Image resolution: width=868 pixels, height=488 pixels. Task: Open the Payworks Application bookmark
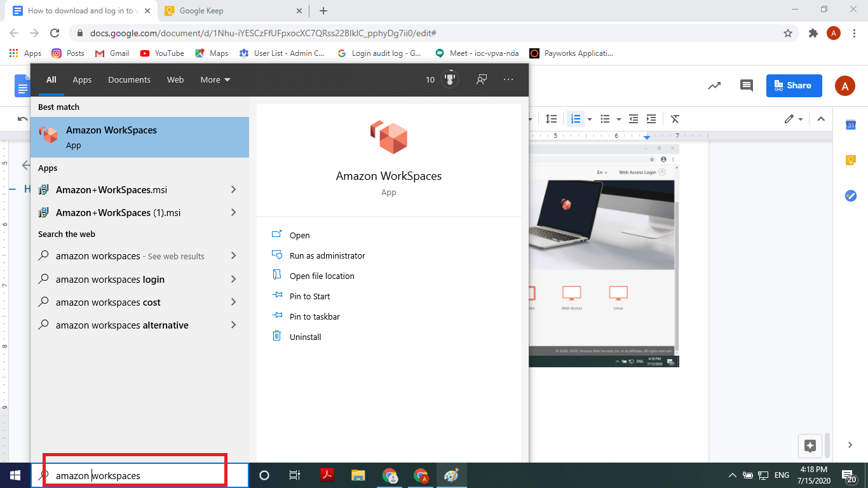pos(571,53)
